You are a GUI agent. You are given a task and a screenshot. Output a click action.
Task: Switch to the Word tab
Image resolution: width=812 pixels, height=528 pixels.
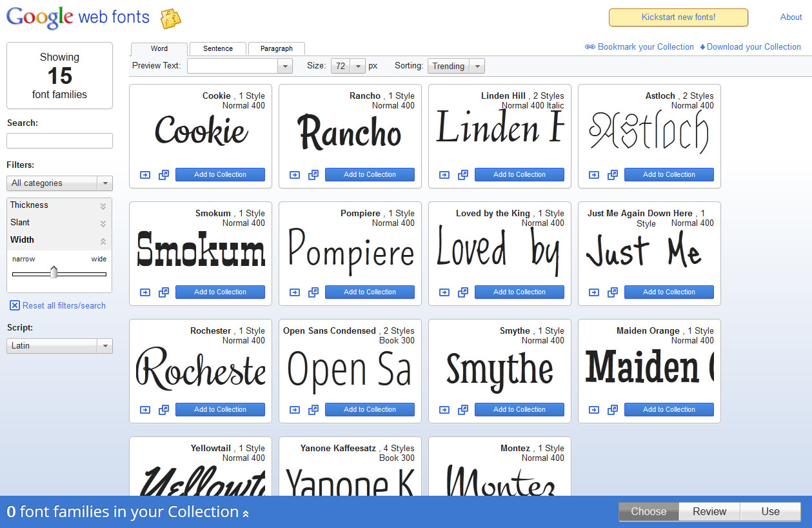(159, 48)
